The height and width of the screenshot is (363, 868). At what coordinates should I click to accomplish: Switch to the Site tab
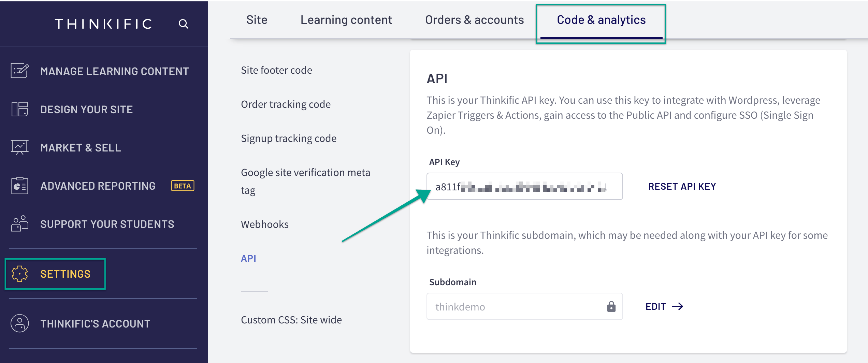pos(257,19)
